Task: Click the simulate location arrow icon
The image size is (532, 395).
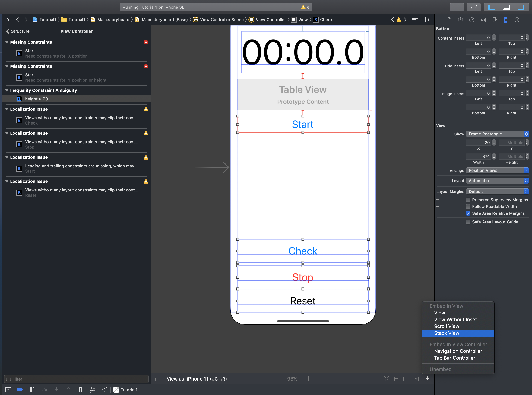Action: click(x=104, y=390)
